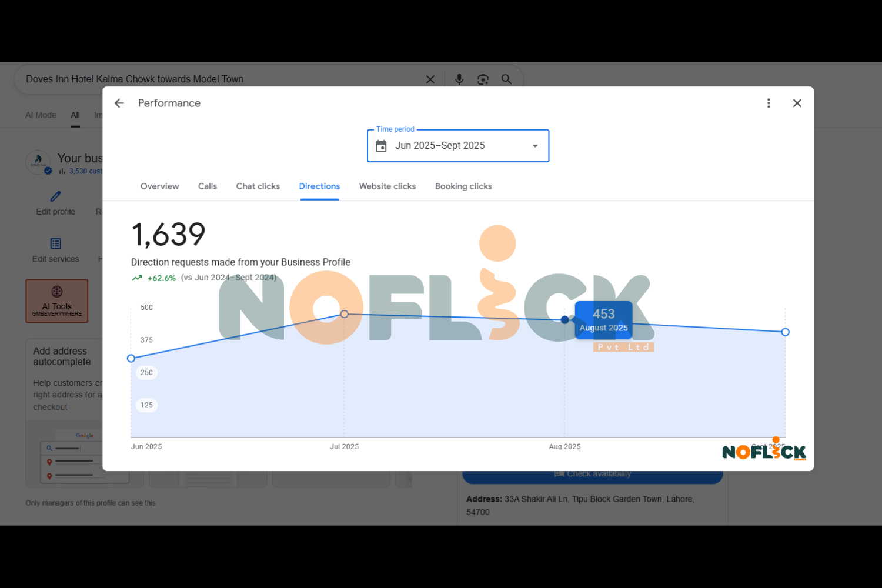Click the magnifier search icon
Image resolution: width=882 pixels, height=588 pixels.
pos(506,79)
